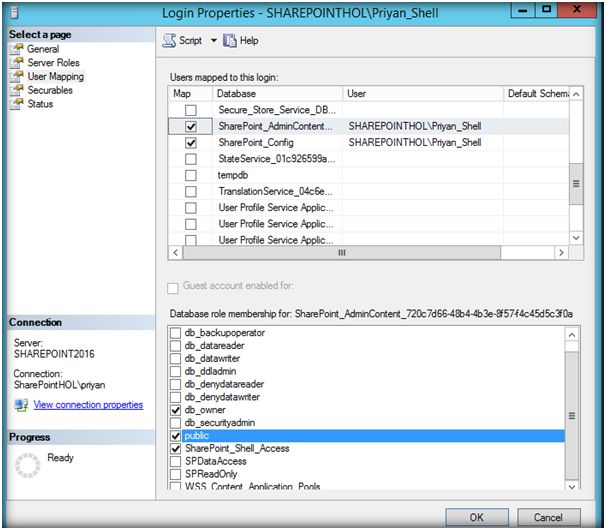Click database list horizontal scrollbar thumb
Viewport: 606px width, 530px height.
pos(342,253)
